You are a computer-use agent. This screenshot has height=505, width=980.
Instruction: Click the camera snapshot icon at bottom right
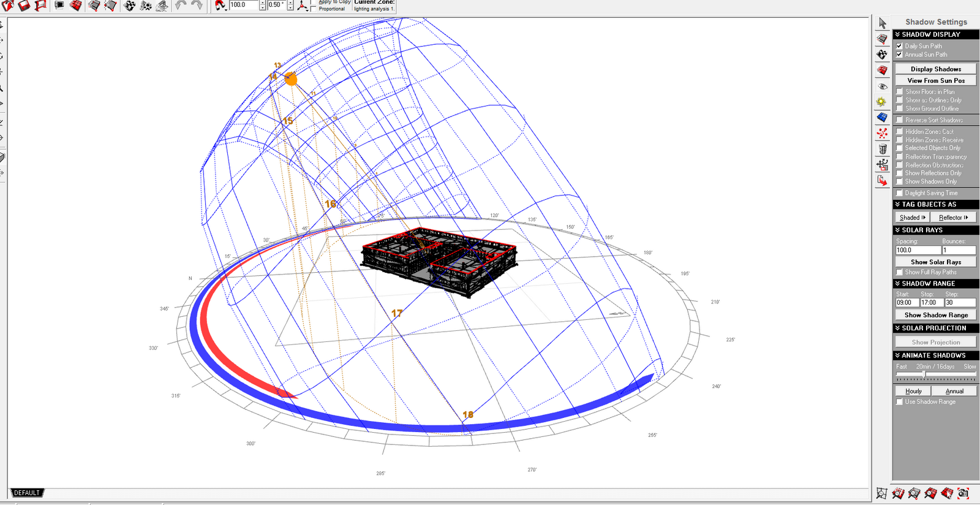pos(963,493)
